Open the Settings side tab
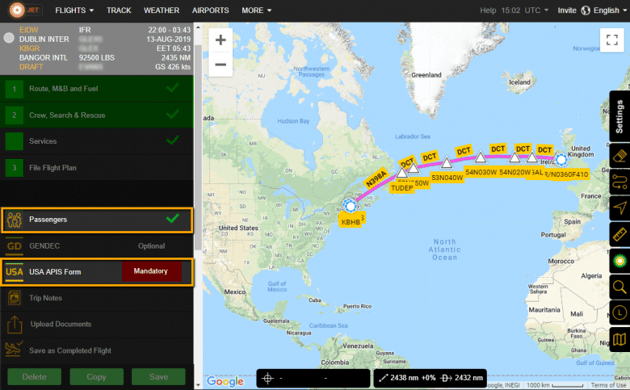The height and width of the screenshot is (390, 630). 620,116
